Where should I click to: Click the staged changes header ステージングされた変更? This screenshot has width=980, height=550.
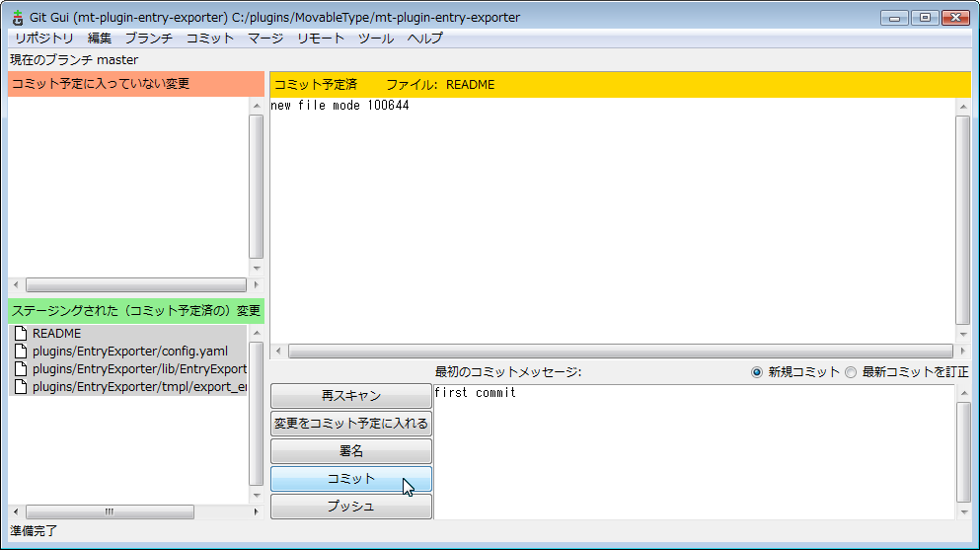click(x=136, y=311)
